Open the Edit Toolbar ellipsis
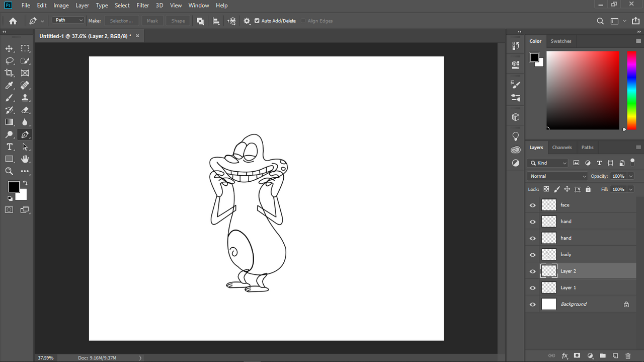 25,172
